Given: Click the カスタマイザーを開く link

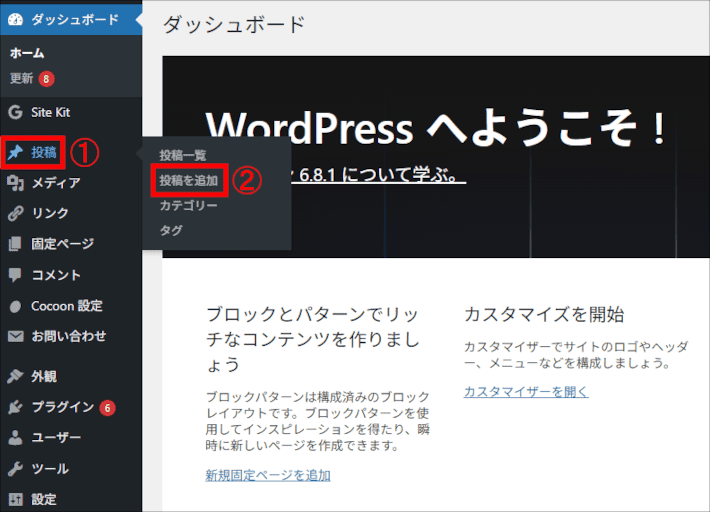Looking at the screenshot, I should [526, 391].
